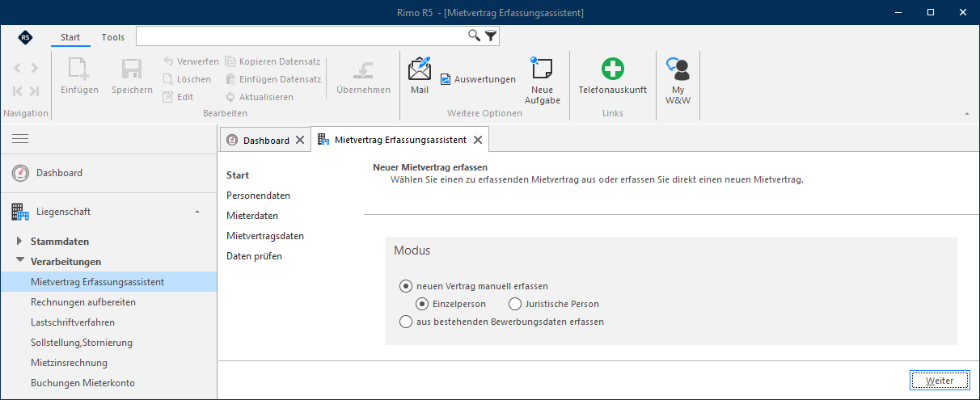Click the Übernehmen ribbon icon

pos(364,69)
